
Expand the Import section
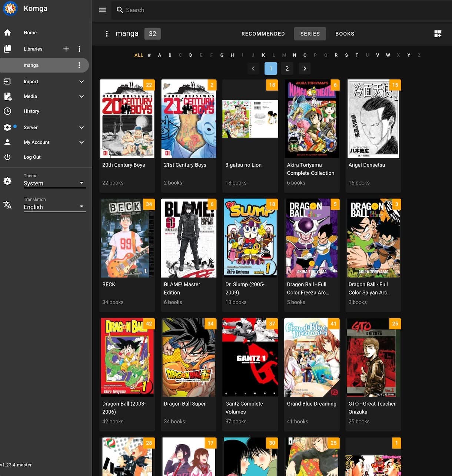(x=82, y=81)
